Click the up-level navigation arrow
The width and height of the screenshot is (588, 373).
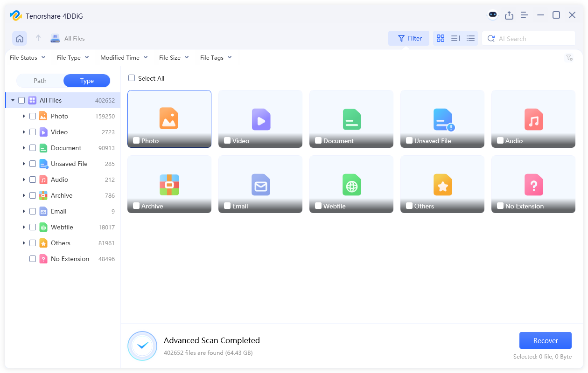[x=38, y=38]
